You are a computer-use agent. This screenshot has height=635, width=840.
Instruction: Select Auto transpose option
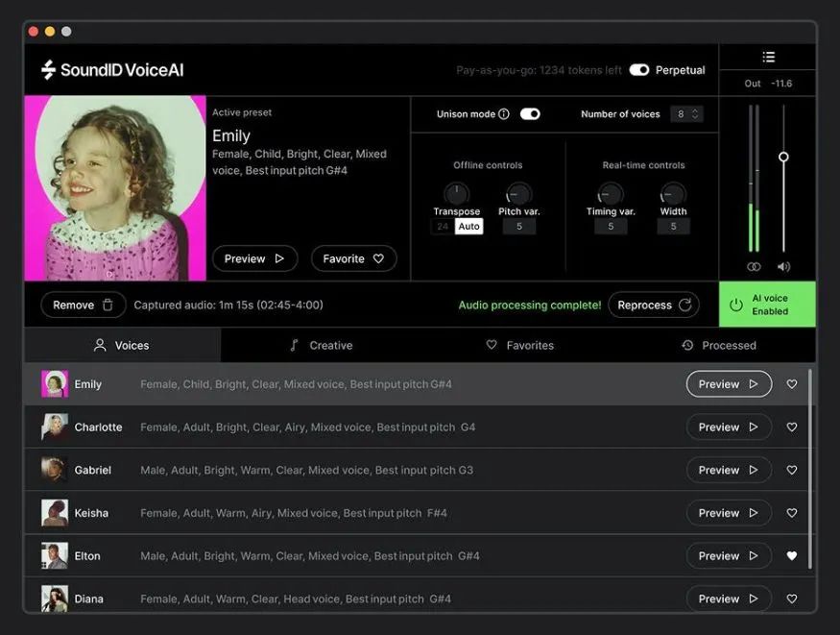pyautogui.click(x=468, y=227)
